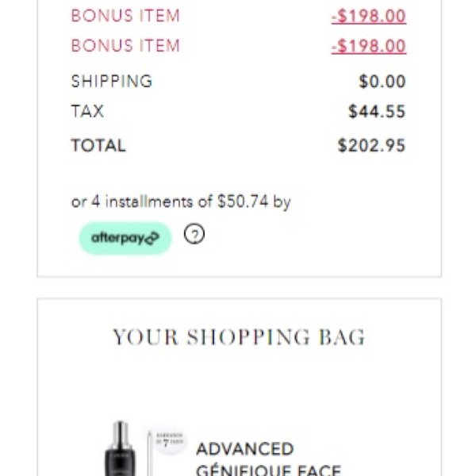Click the round '7' badge beside the bottle

coord(169,440)
